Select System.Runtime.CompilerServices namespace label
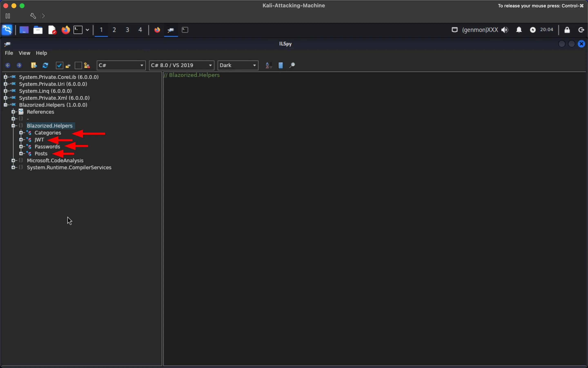588x368 pixels. (69, 167)
